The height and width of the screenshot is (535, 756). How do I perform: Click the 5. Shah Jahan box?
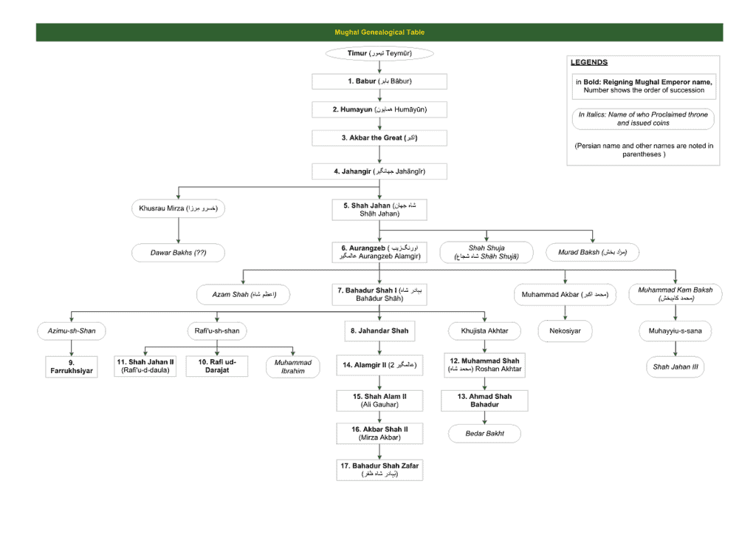pyautogui.click(x=379, y=209)
